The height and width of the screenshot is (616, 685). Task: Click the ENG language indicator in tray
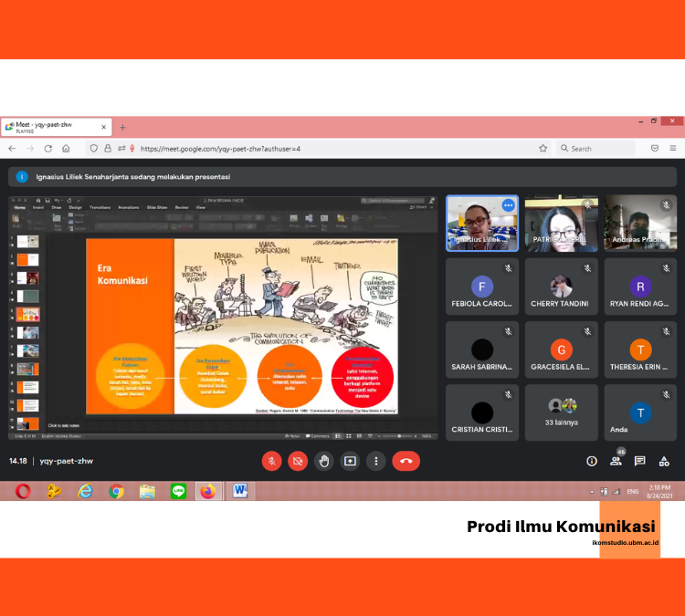[x=633, y=492]
